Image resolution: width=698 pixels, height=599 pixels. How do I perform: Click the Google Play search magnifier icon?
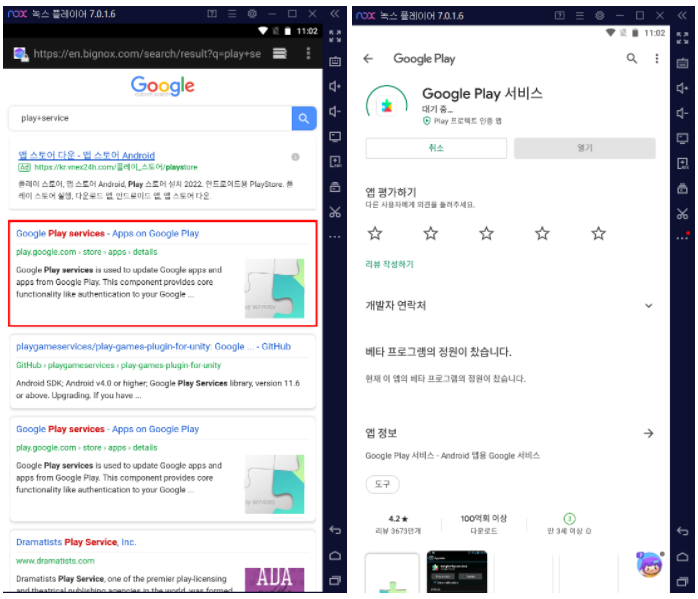coord(632,58)
